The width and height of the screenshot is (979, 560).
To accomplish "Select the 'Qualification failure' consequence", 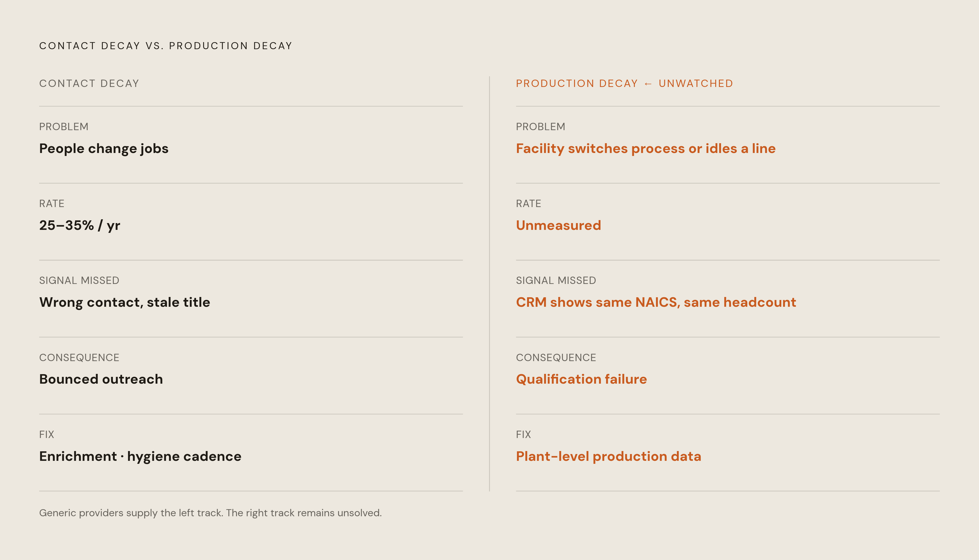I will (x=581, y=379).
